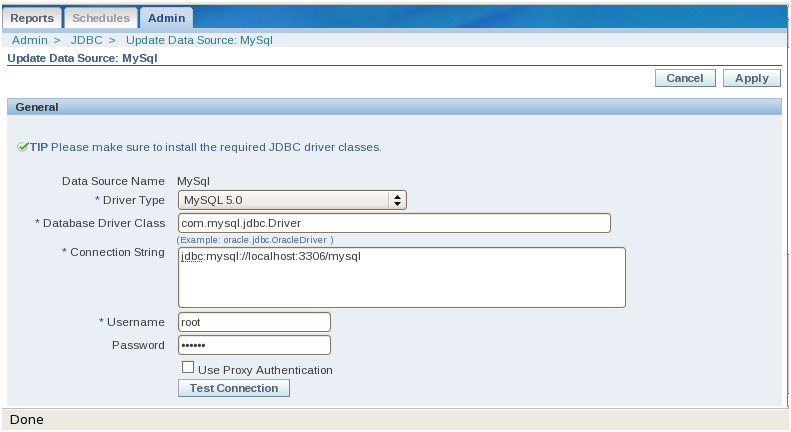Select the Admin tab
Screen dimensions: 791x432
coord(166,18)
